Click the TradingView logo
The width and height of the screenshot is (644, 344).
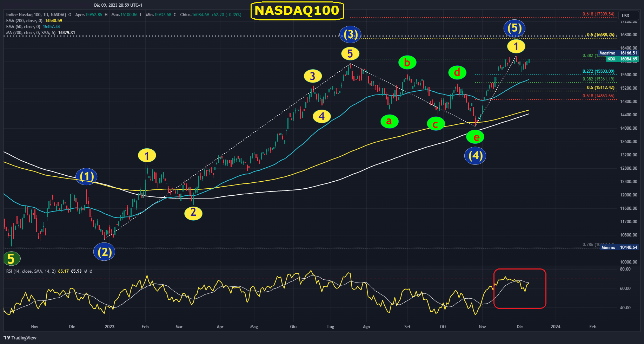click(20, 338)
